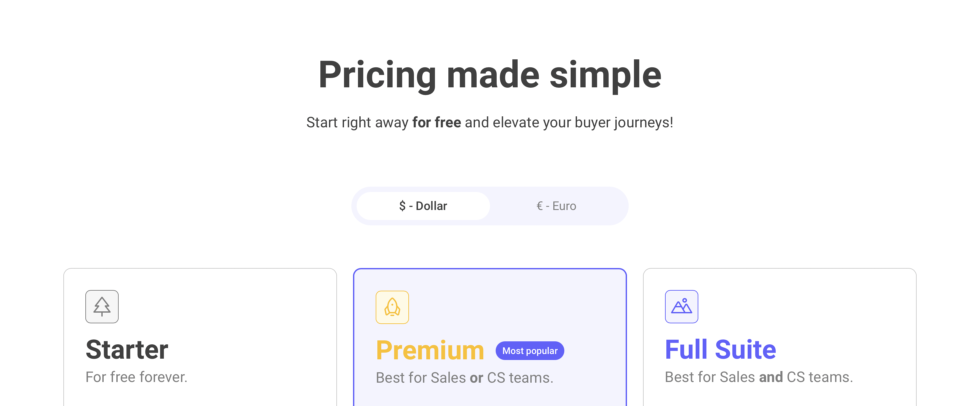Switch currency to Euro
The width and height of the screenshot is (980, 406).
(556, 206)
